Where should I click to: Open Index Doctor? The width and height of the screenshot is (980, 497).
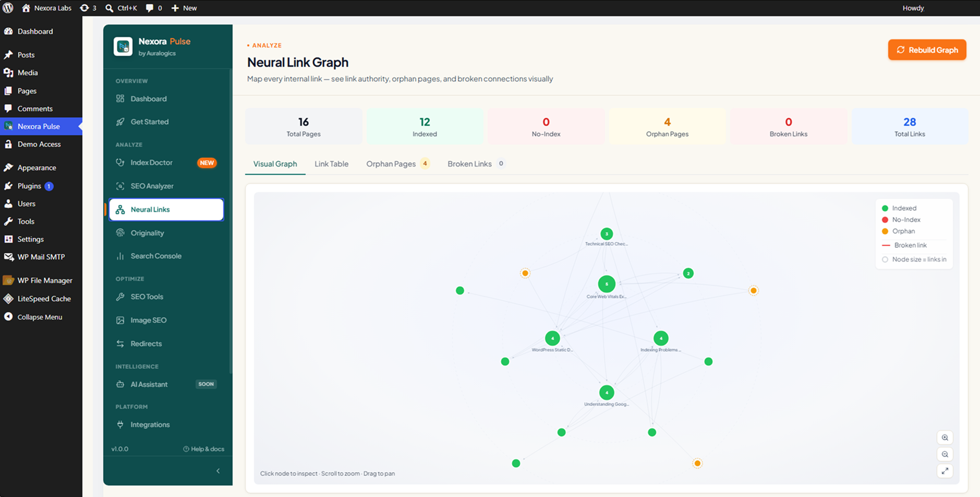[166, 162]
